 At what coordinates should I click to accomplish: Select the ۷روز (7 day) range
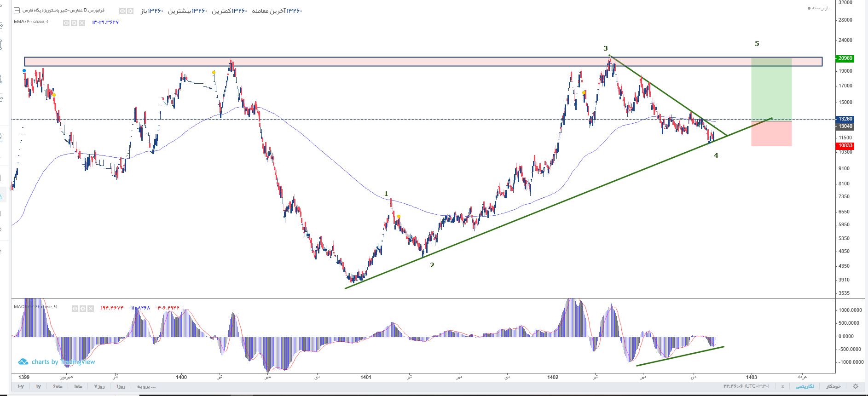tap(99, 386)
